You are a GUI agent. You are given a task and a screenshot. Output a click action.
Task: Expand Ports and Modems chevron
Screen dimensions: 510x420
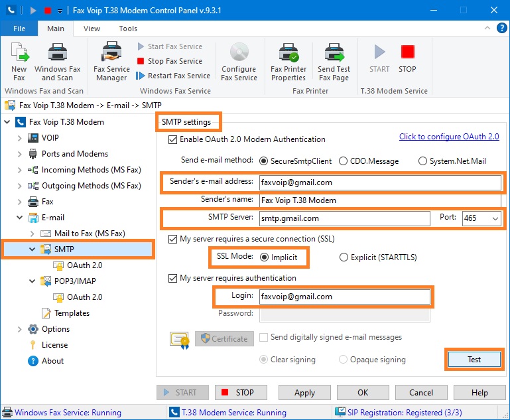click(19, 154)
